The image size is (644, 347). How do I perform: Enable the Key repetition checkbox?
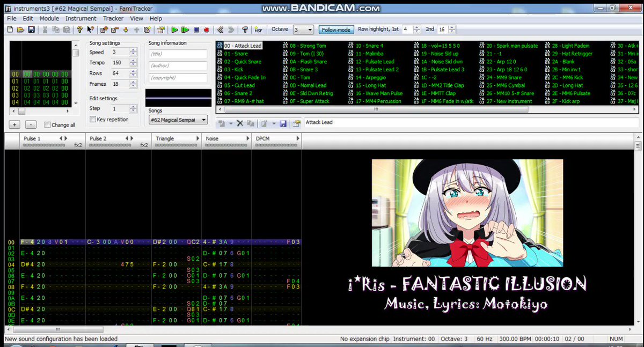click(x=93, y=119)
